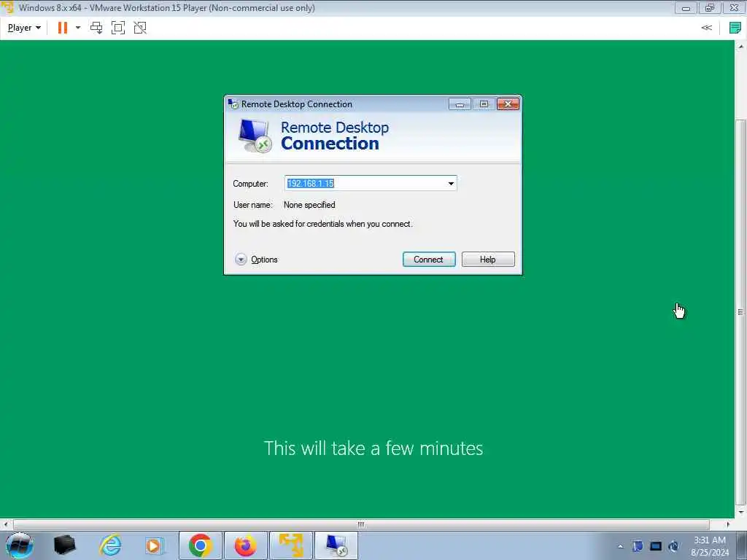Open the Player menu in VMware
The height and width of the screenshot is (560, 747).
coord(24,28)
